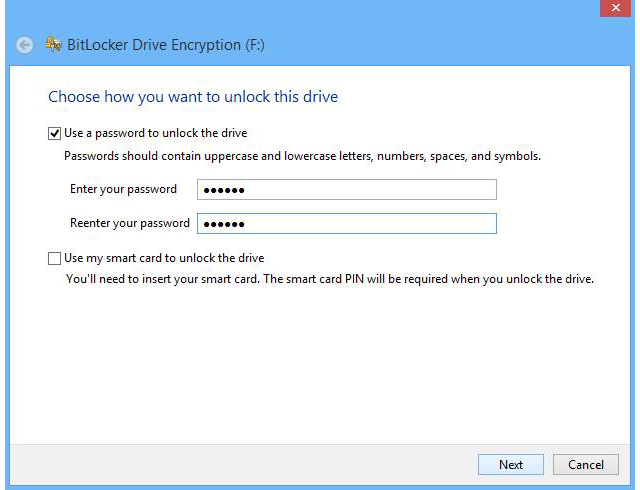Click the 'BitLocker Drive Encryption (F:)' title text

pyautogui.click(x=165, y=45)
